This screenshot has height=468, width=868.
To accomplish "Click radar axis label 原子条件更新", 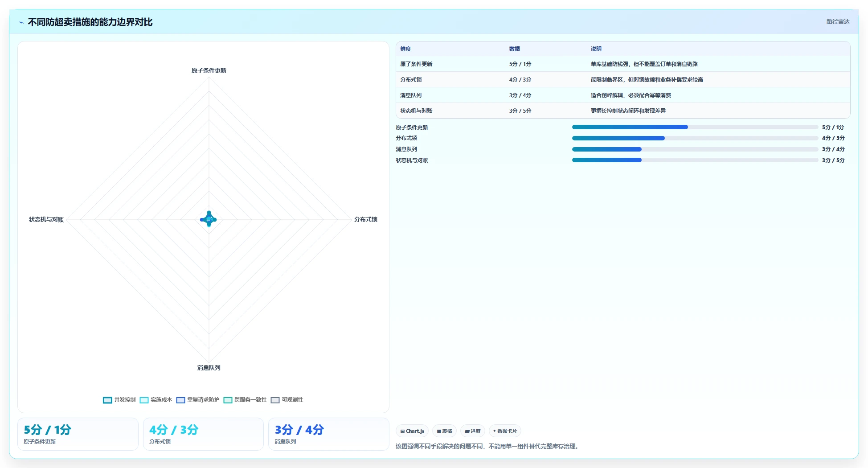I will pyautogui.click(x=209, y=70).
